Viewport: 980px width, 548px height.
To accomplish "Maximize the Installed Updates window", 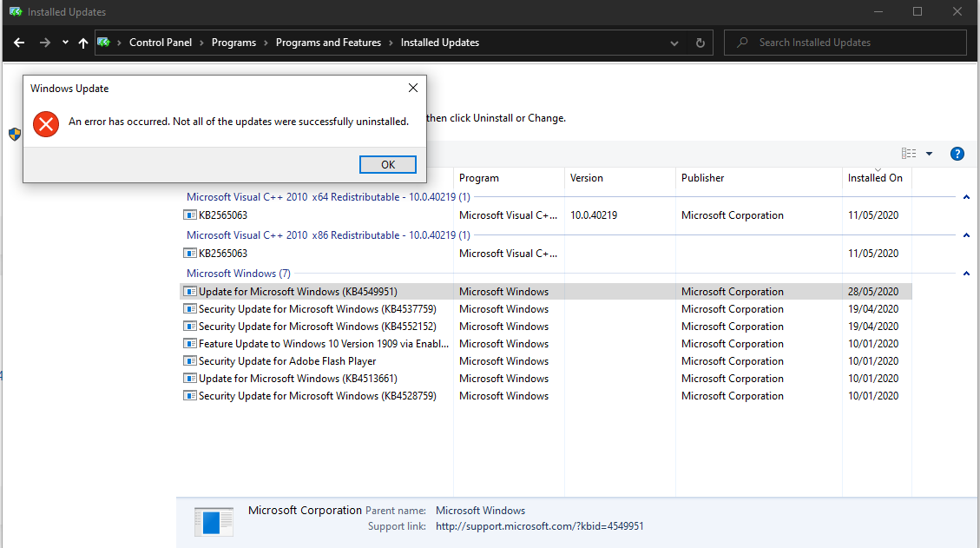I will (x=918, y=12).
